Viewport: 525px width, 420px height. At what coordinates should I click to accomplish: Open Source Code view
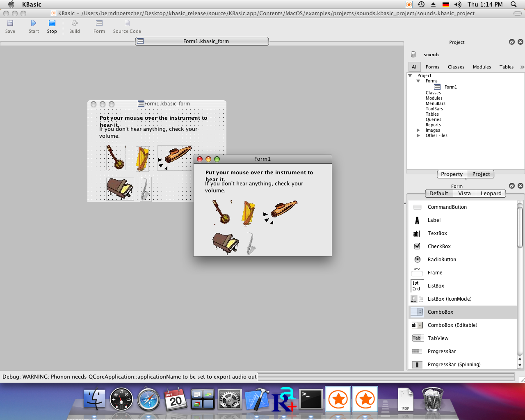(x=127, y=25)
